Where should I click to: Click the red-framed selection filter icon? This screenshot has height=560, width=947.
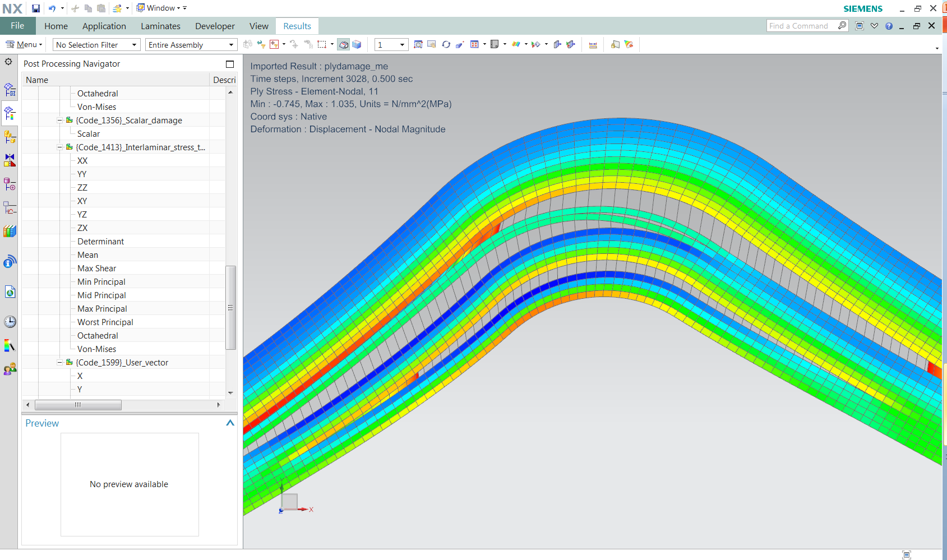(x=274, y=44)
